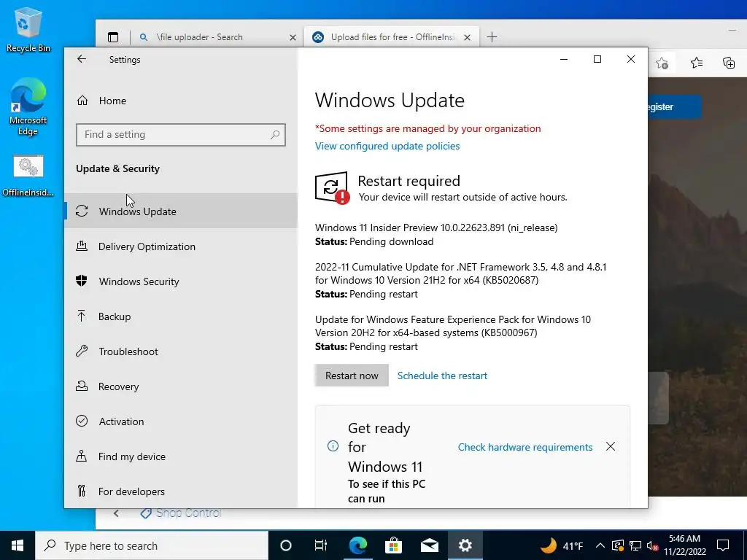
Task: Click the network icon in system tray
Action: pos(635,545)
